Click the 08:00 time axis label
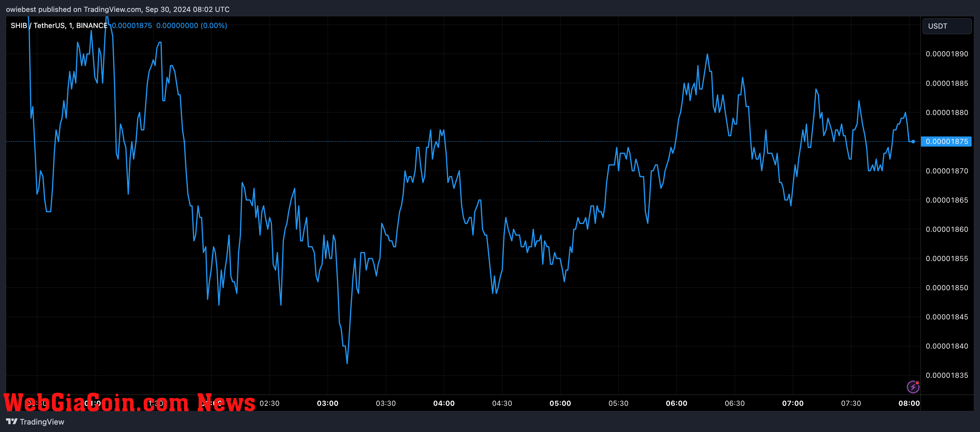The height and width of the screenshot is (432, 980). tap(909, 403)
